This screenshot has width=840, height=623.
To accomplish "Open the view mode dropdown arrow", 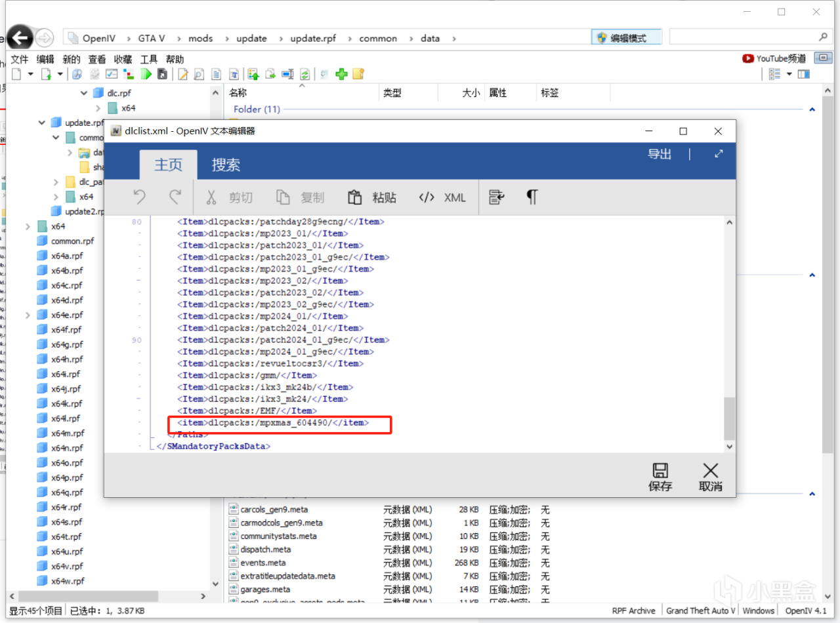I will tap(789, 74).
